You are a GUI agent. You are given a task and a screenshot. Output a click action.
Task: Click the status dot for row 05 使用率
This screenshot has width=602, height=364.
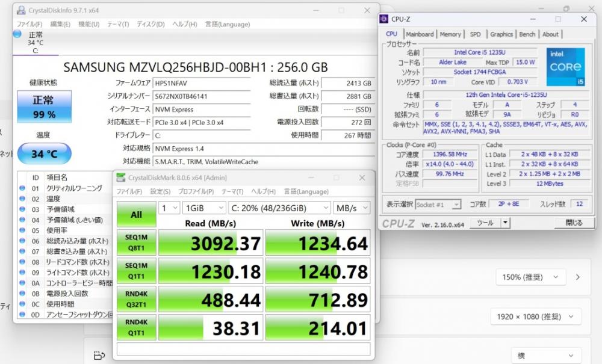click(22, 230)
